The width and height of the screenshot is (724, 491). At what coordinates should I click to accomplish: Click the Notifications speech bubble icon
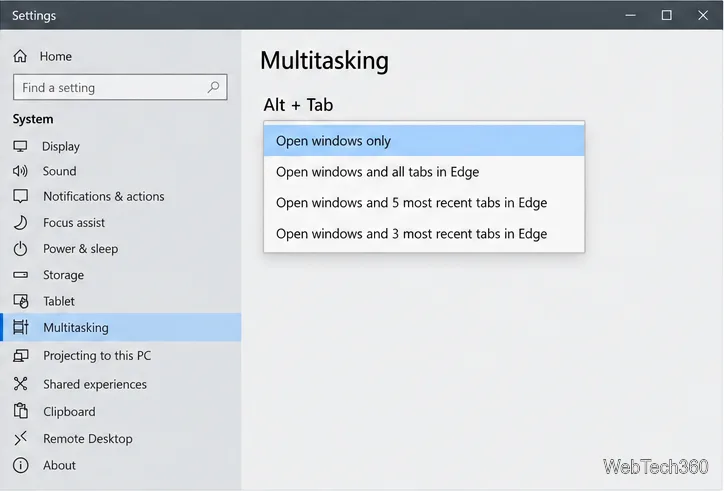[x=20, y=196]
